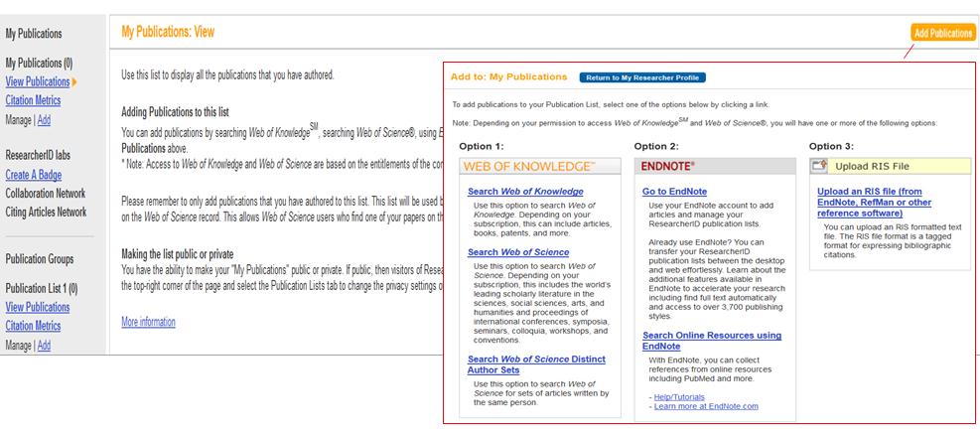Select Citing Articles Network in sidebar
Screen dimensions: 980x433
pyautogui.click(x=46, y=212)
